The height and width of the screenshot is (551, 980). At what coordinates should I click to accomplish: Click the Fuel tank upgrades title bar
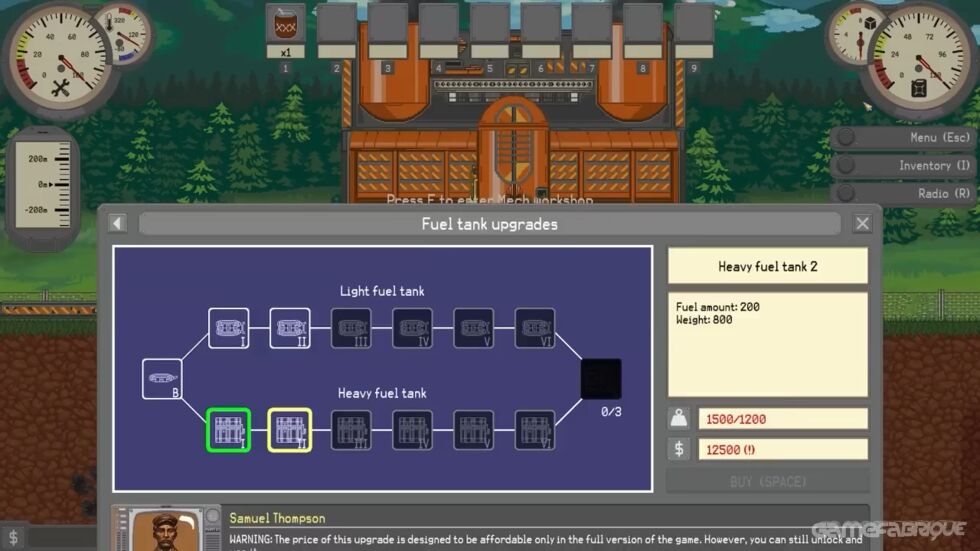point(489,224)
